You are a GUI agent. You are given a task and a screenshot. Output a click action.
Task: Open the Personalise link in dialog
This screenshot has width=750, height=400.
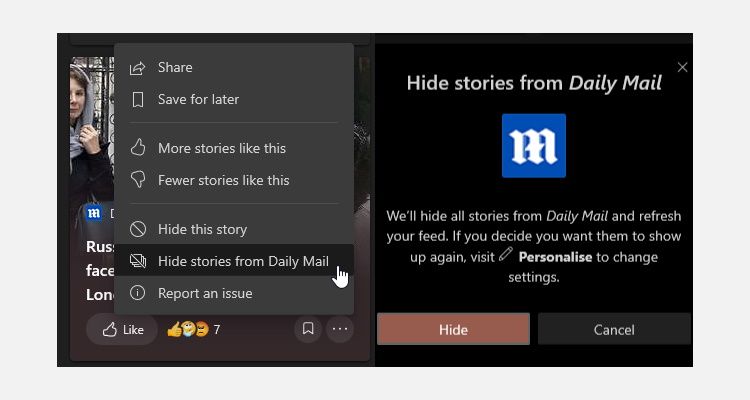555,257
